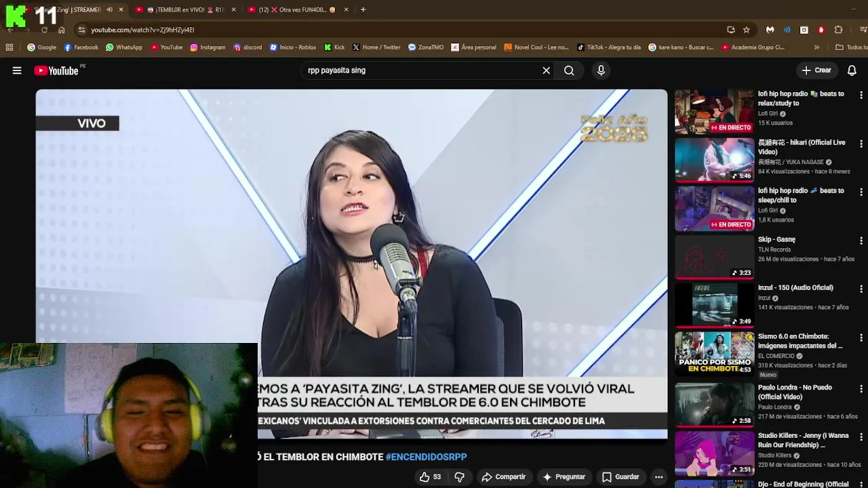Open the Inicio - Roblox bookmark
The width and height of the screenshot is (868, 488).
click(293, 47)
